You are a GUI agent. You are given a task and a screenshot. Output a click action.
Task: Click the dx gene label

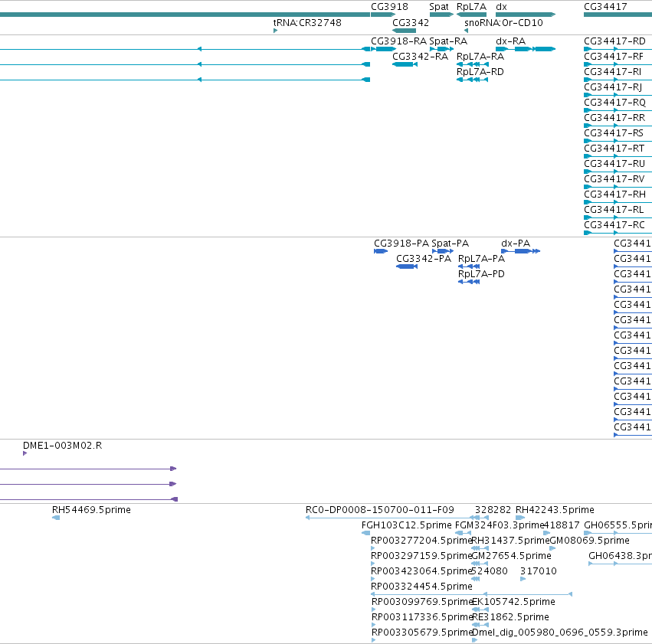501,7
